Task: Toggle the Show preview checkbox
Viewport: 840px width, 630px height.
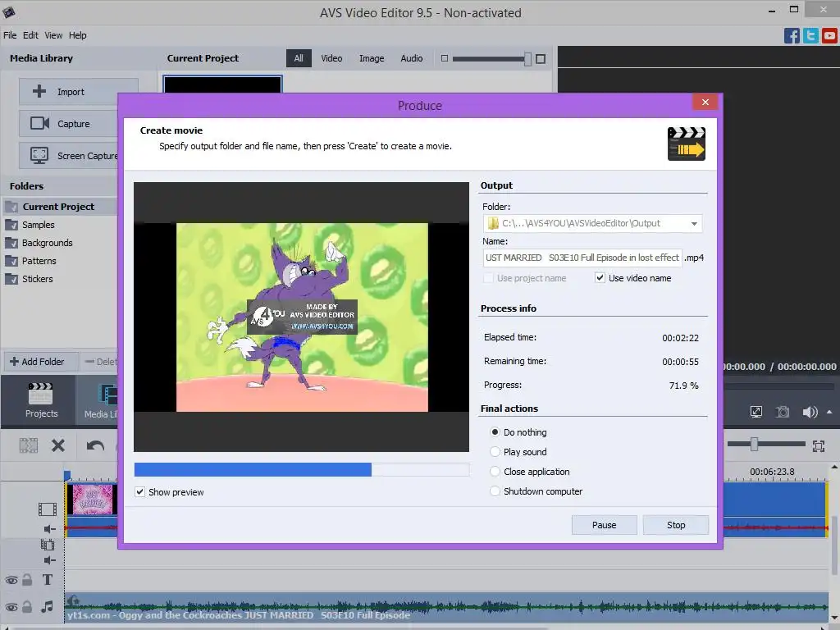Action: click(x=139, y=492)
